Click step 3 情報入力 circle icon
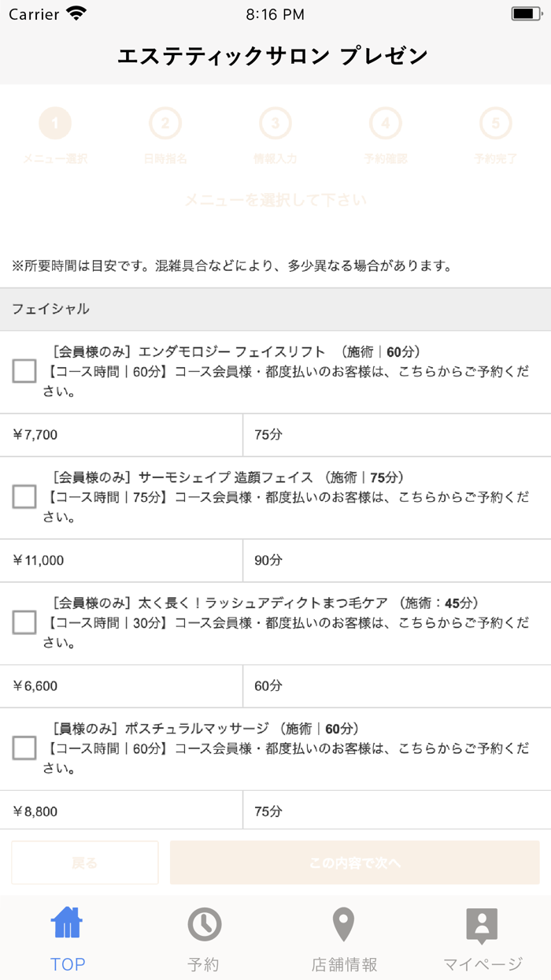The image size is (551, 980). coord(275,122)
